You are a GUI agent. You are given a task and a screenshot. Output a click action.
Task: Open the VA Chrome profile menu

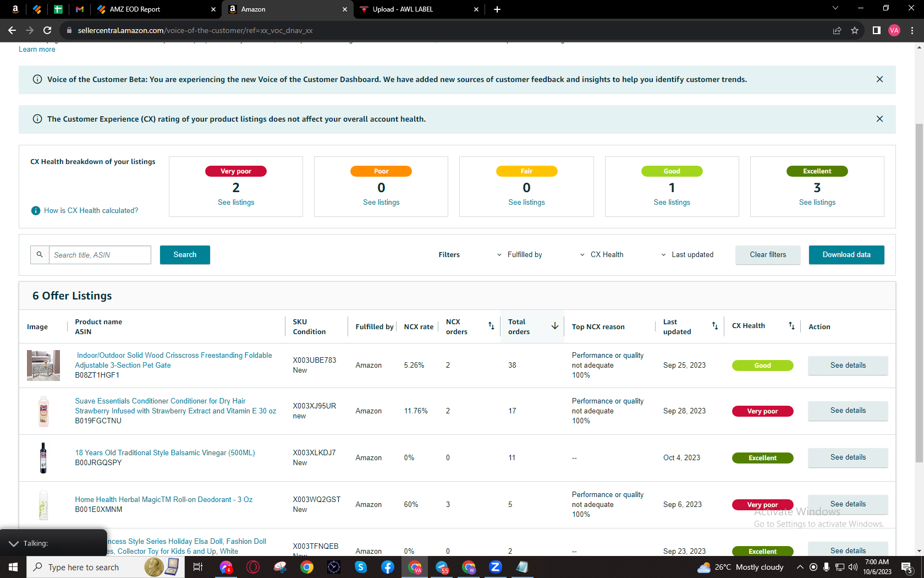pyautogui.click(x=894, y=30)
